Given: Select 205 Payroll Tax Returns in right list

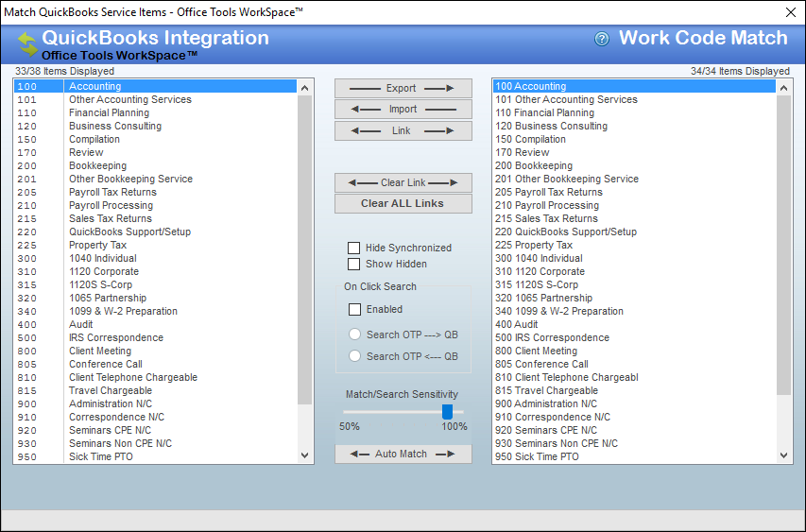Looking at the screenshot, I should [634, 192].
